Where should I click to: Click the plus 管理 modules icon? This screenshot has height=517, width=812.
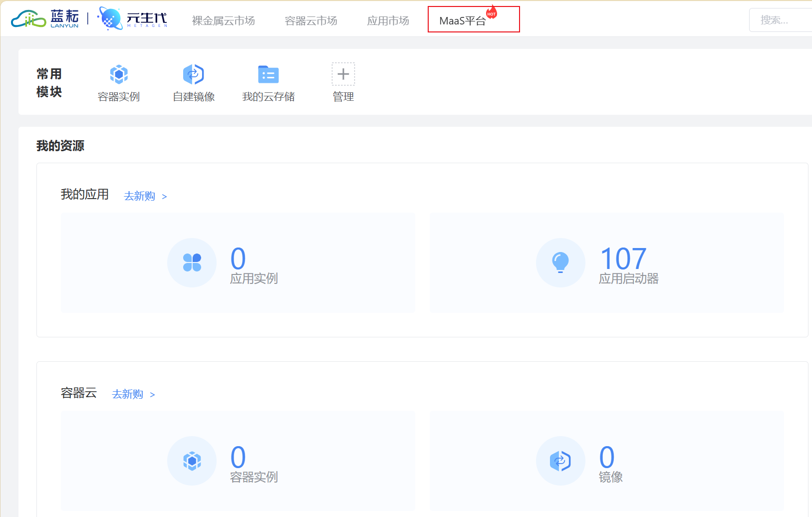coord(343,74)
